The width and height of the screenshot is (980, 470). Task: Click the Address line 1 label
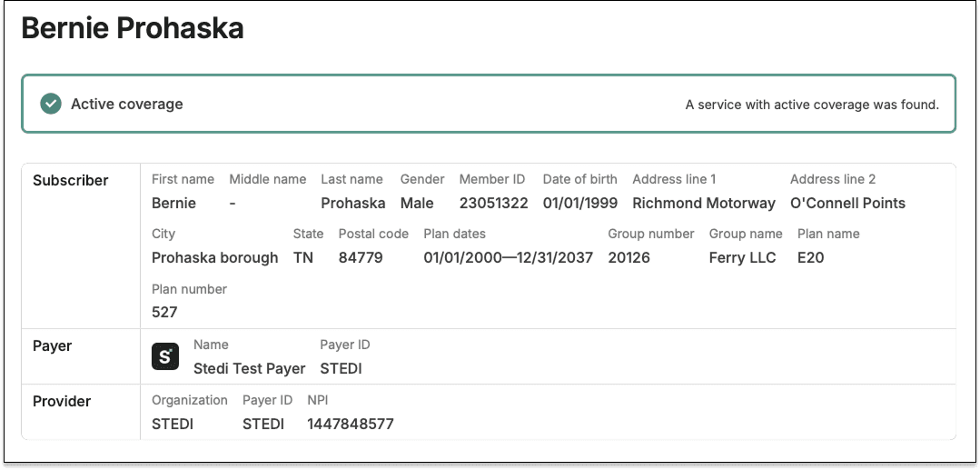(x=675, y=180)
